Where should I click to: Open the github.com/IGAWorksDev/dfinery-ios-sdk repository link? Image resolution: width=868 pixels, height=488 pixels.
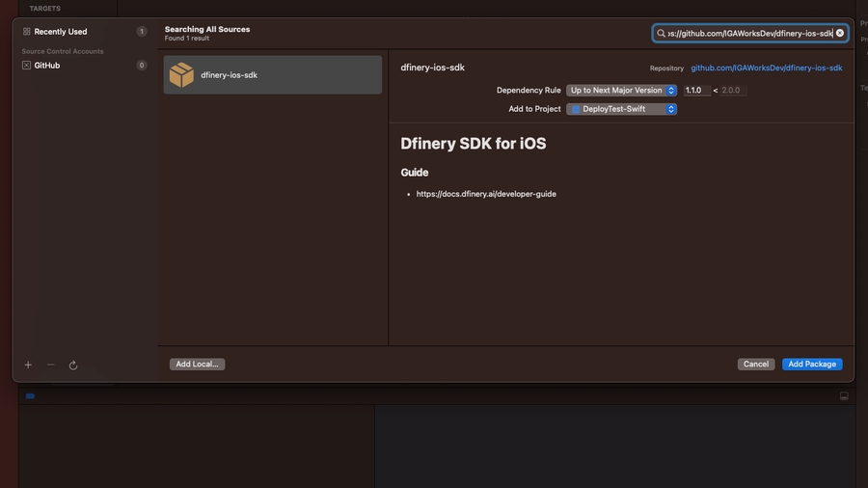coord(766,68)
